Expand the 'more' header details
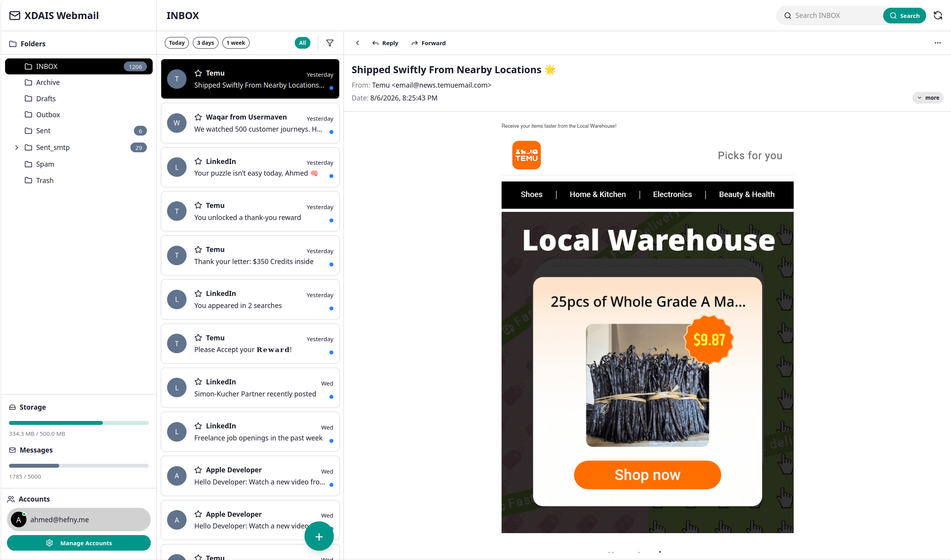This screenshot has height=560, width=951. point(928,98)
